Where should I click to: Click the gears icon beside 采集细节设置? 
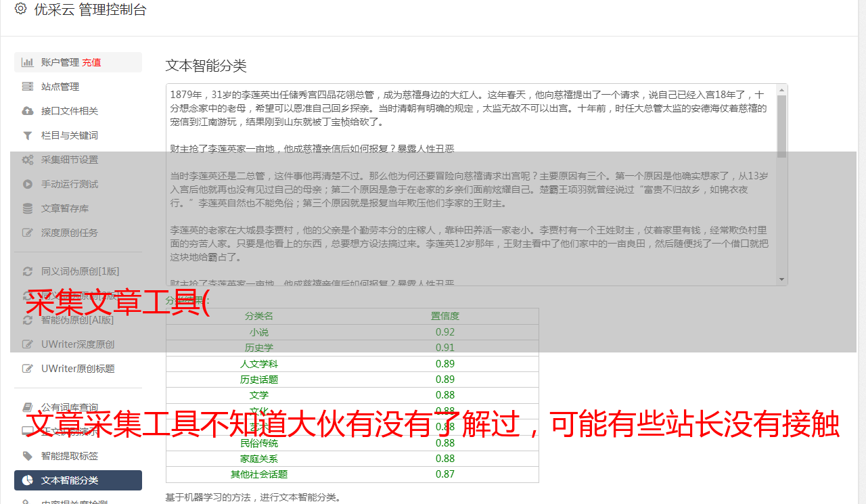click(x=28, y=160)
